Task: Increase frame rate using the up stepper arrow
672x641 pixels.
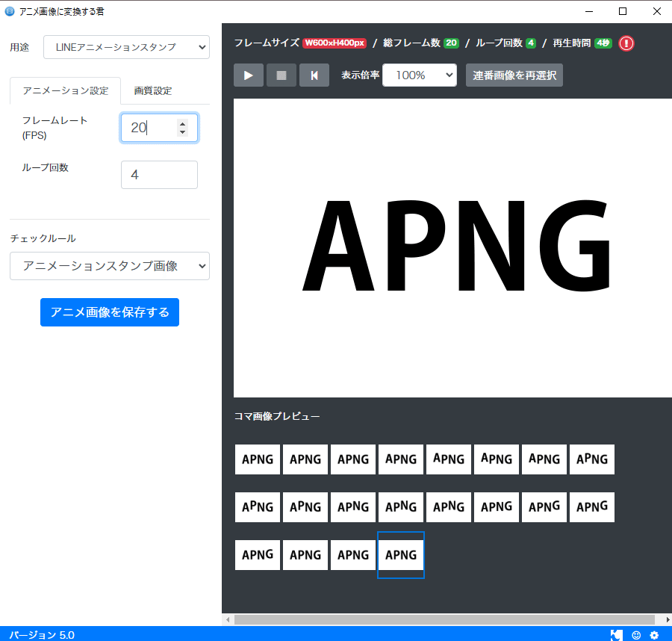Action: coord(183,123)
